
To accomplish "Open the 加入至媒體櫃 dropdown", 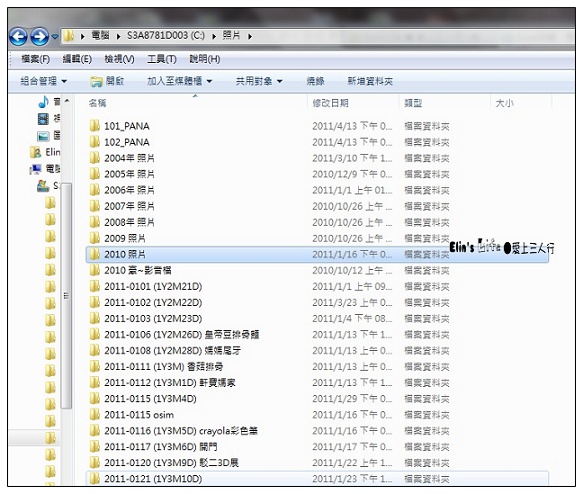I will click(180, 81).
